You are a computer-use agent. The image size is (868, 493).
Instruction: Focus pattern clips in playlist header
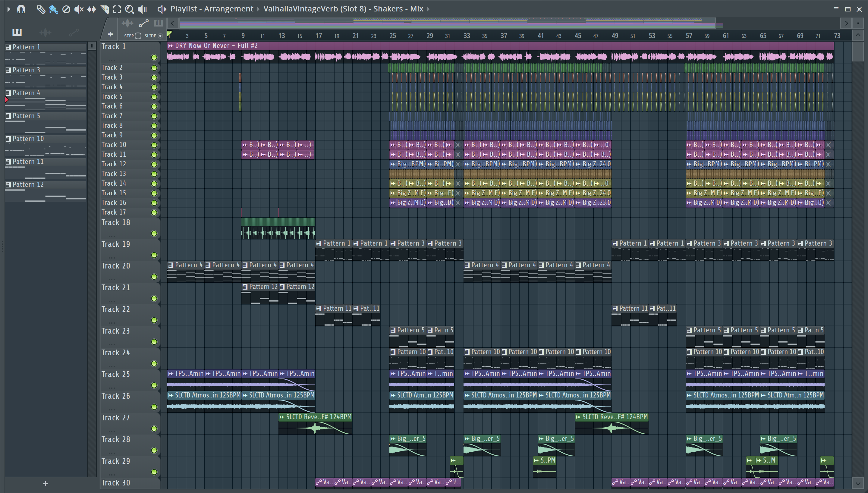(x=159, y=24)
